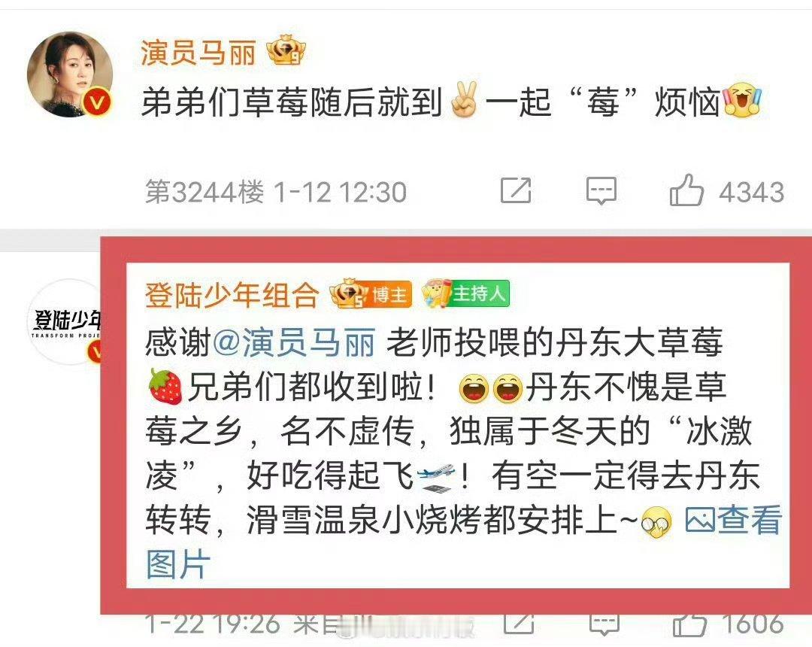
Task: Reply to 登陆少年组合 using bottom comment icon
Action: click(604, 624)
